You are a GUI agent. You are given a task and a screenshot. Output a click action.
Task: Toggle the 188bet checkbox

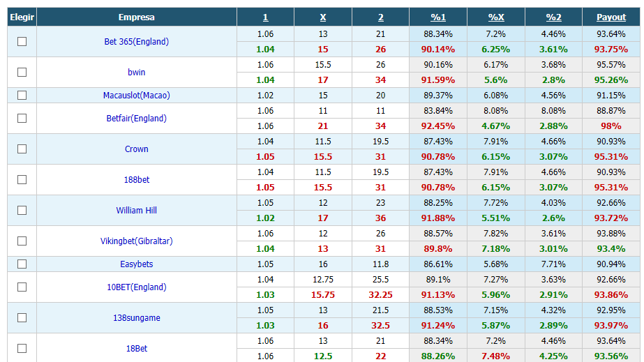[x=22, y=180]
